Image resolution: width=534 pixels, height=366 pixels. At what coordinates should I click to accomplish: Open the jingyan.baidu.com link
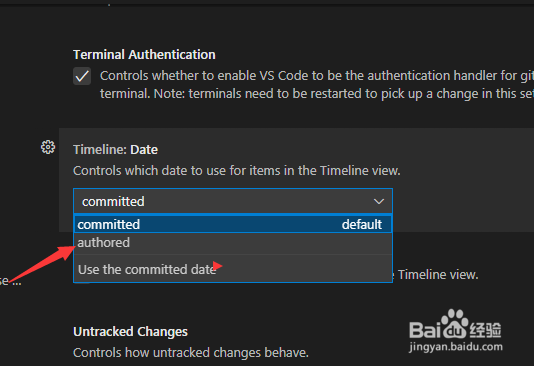pyautogui.click(x=456, y=347)
